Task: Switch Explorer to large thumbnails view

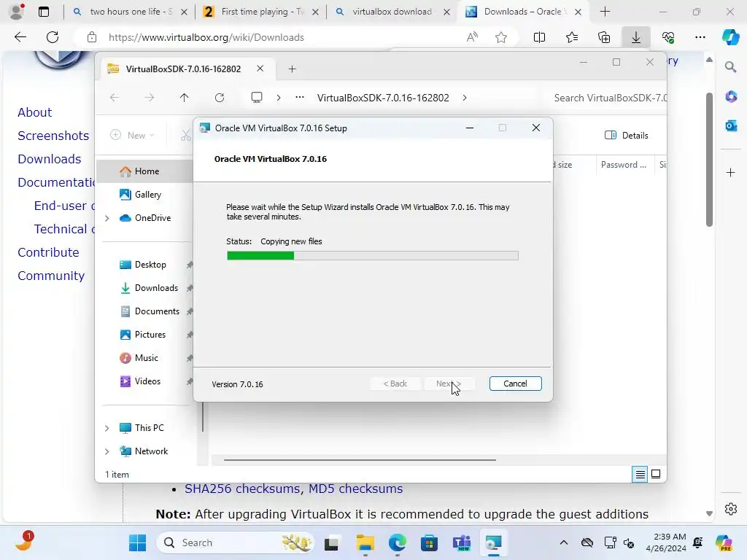Action: click(x=656, y=474)
